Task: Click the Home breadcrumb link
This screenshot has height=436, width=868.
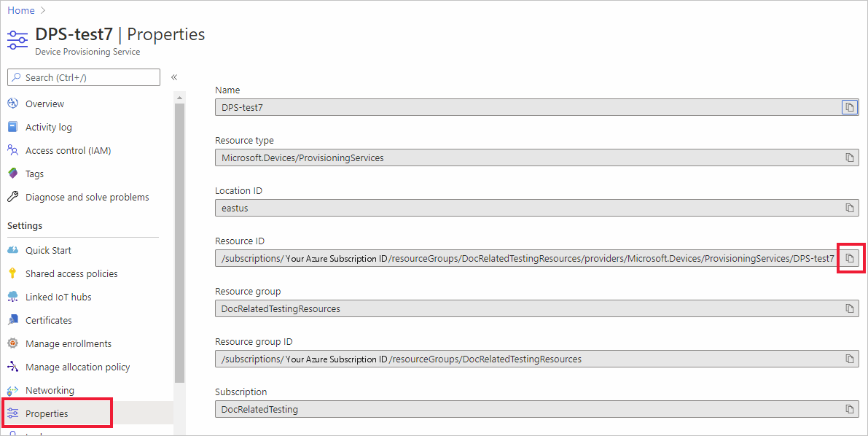Action: (x=21, y=10)
